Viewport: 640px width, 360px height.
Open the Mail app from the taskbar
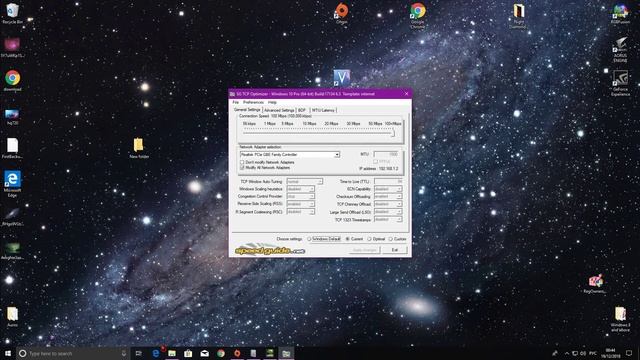coord(204,353)
